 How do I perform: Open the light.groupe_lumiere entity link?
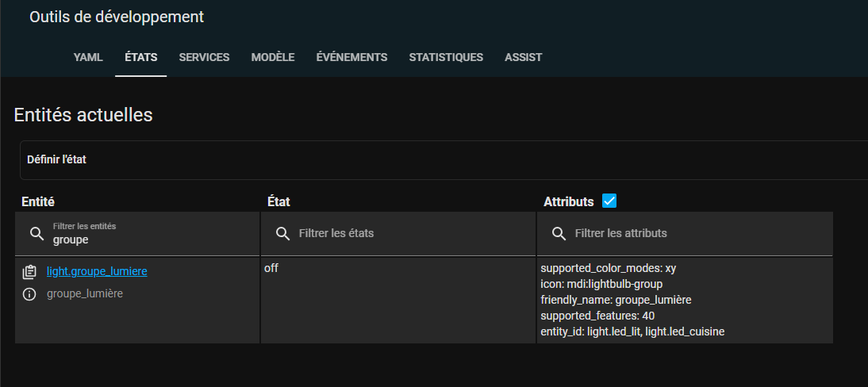[97, 271]
